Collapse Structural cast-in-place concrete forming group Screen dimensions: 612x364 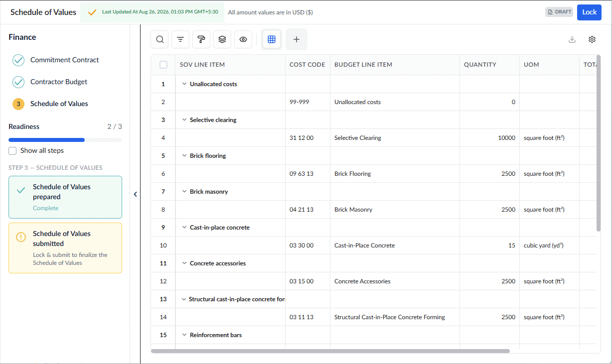click(183, 299)
